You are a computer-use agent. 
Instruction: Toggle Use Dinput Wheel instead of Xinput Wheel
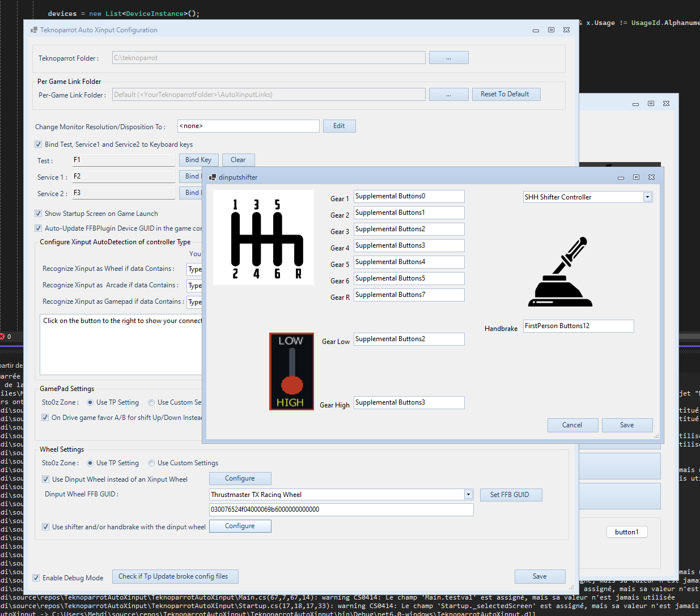pyautogui.click(x=45, y=479)
